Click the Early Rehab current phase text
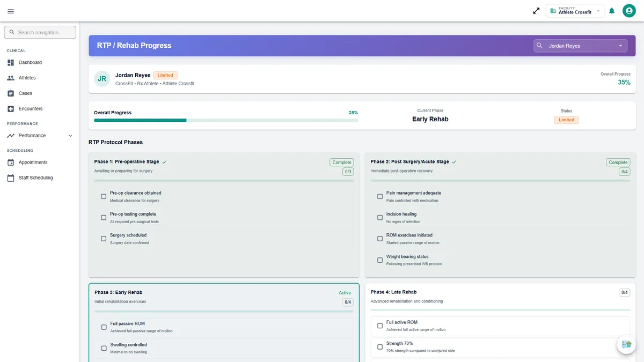The image size is (644, 362). [430, 119]
